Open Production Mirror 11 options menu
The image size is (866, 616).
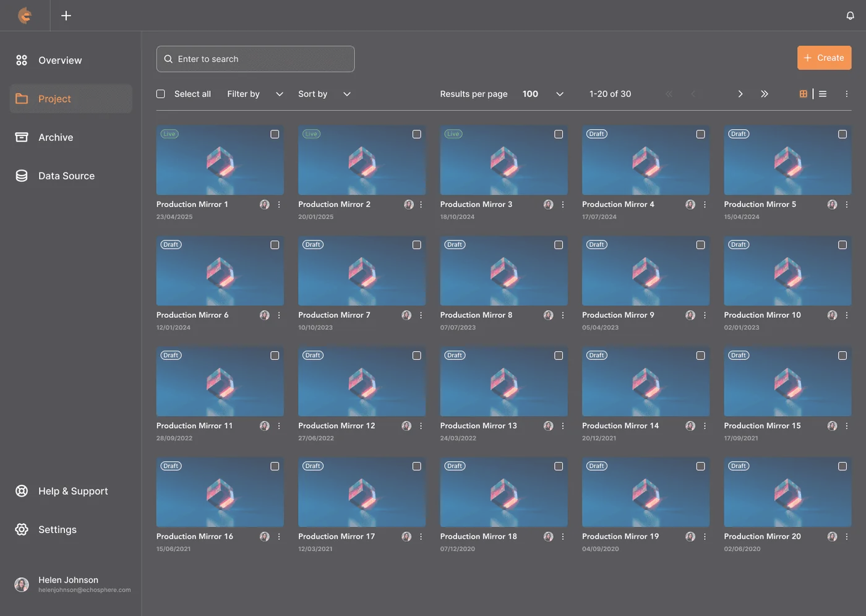pos(279,426)
